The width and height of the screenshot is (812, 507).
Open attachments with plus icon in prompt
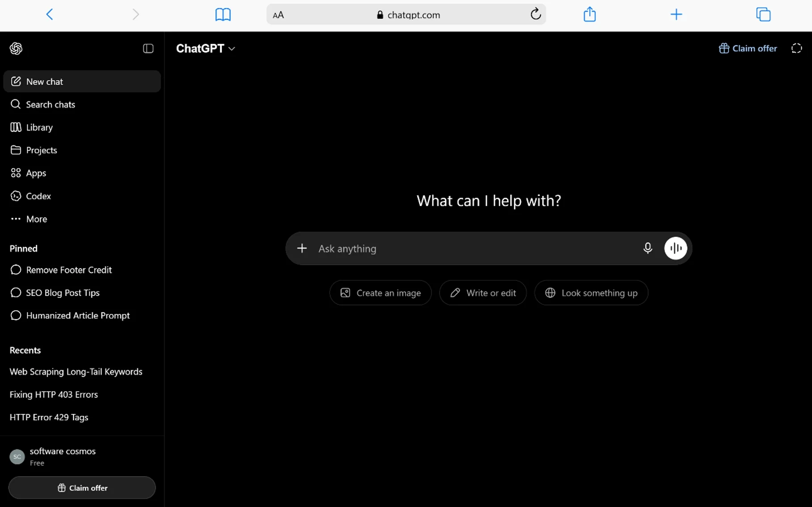pyautogui.click(x=302, y=248)
